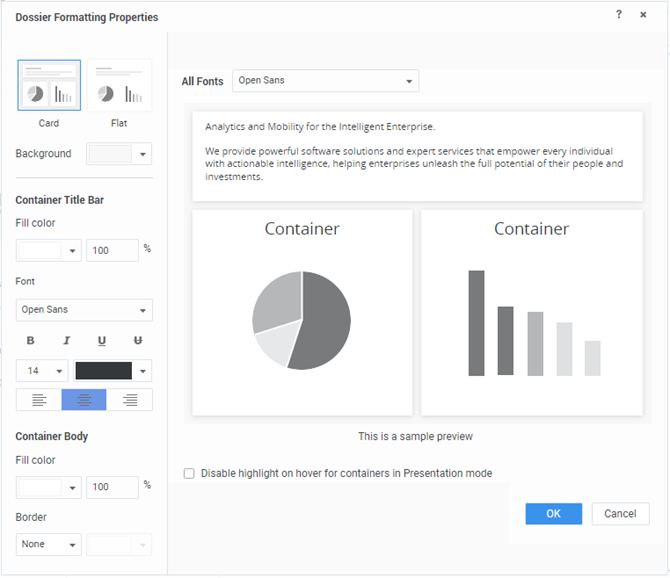Toggle bold for container title font
Viewport: 670px width, 578px height.
coord(30,341)
